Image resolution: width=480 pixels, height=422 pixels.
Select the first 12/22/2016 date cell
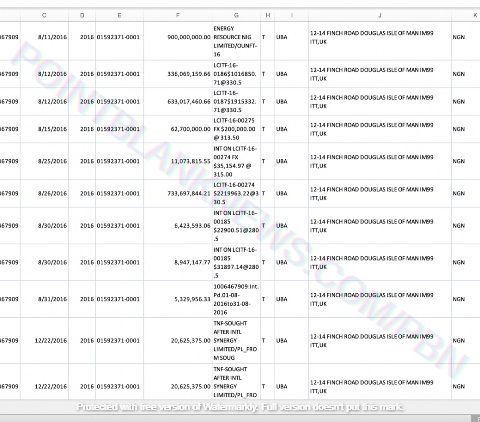pyautogui.click(x=44, y=340)
